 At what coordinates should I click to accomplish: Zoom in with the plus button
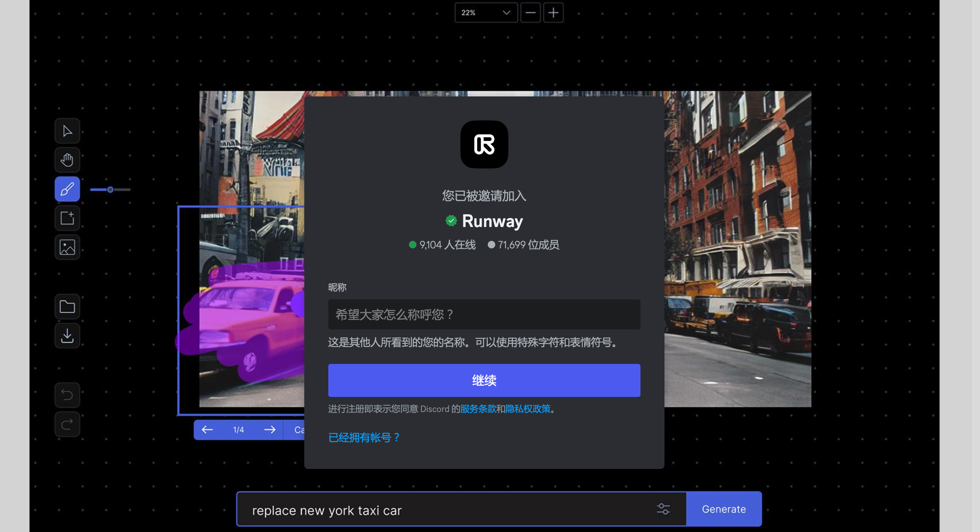coord(553,13)
